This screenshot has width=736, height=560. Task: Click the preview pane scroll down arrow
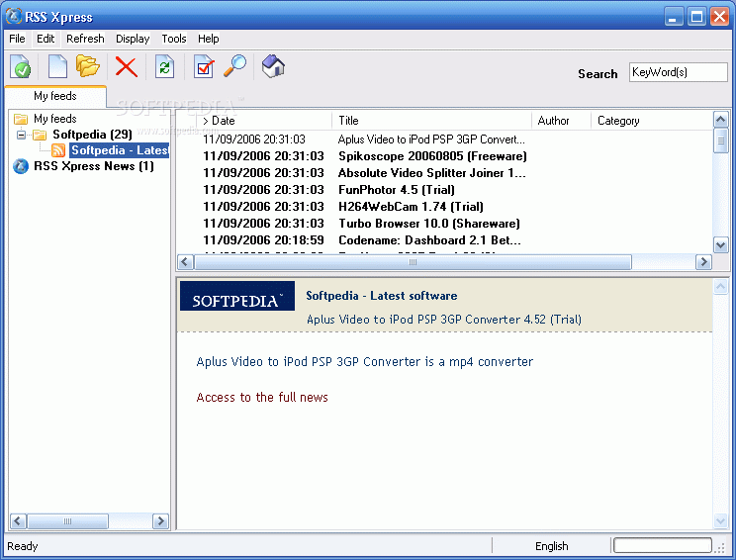(x=721, y=520)
